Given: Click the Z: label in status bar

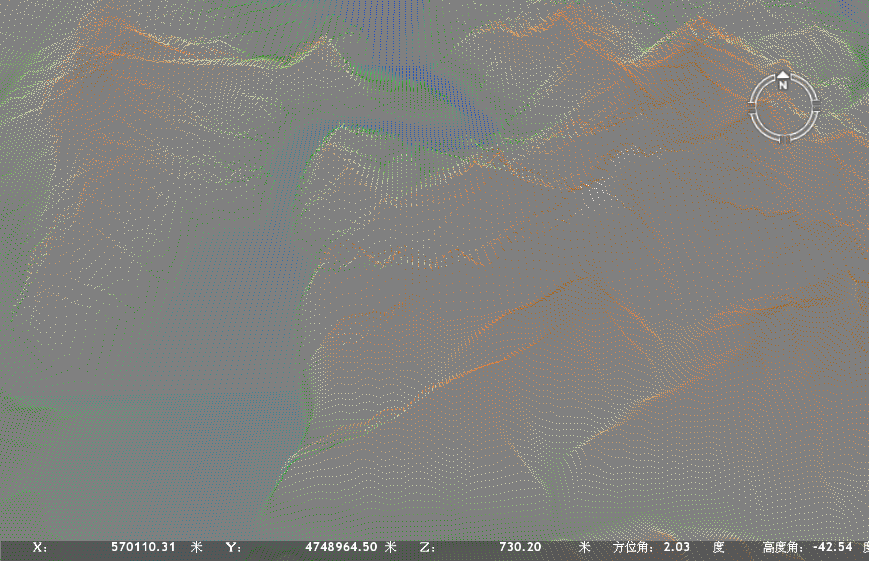Looking at the screenshot, I should 428,547.
